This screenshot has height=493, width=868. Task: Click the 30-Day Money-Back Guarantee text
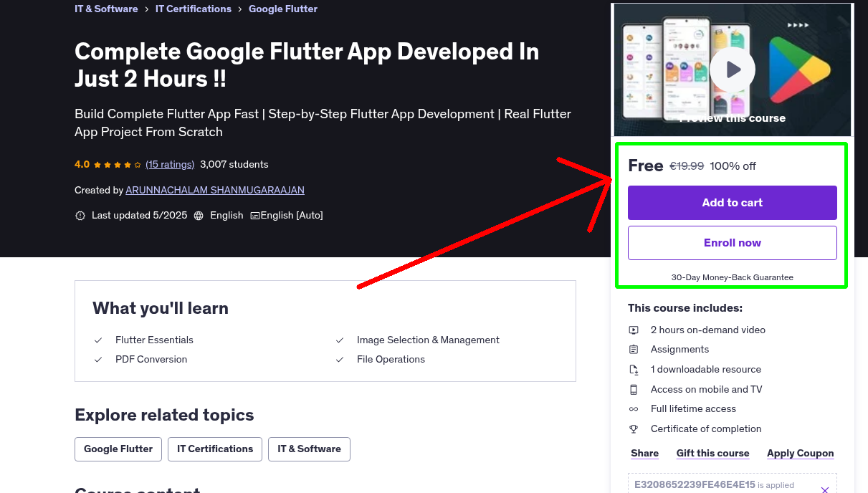pyautogui.click(x=733, y=277)
